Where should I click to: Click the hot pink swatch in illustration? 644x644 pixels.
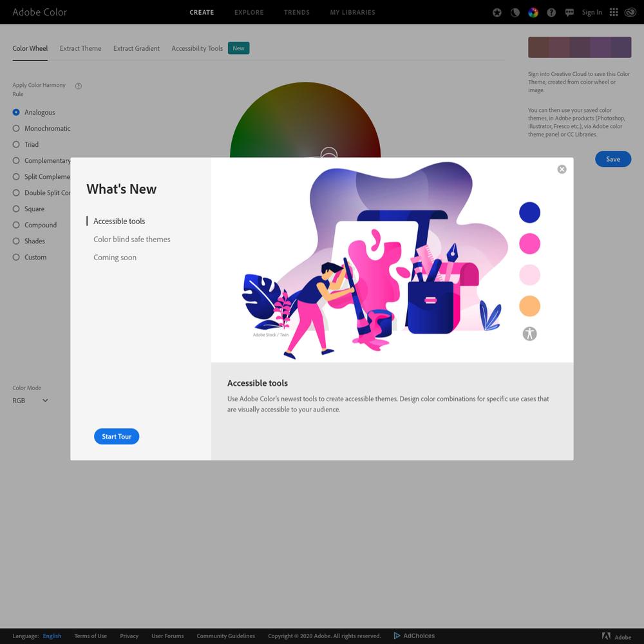tap(530, 243)
